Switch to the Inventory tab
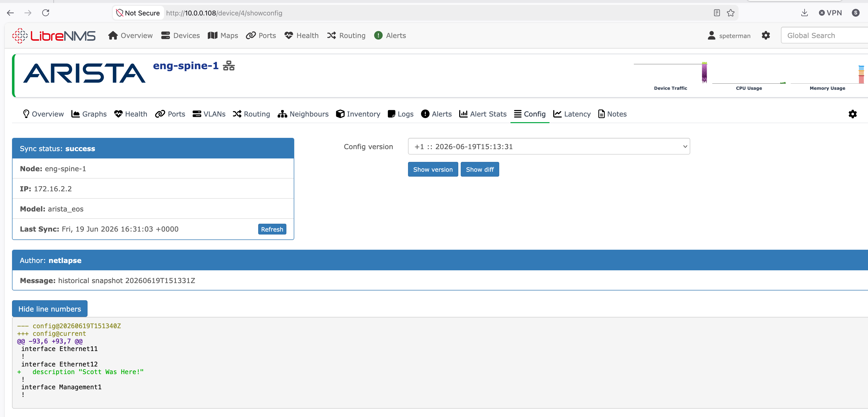 point(358,114)
